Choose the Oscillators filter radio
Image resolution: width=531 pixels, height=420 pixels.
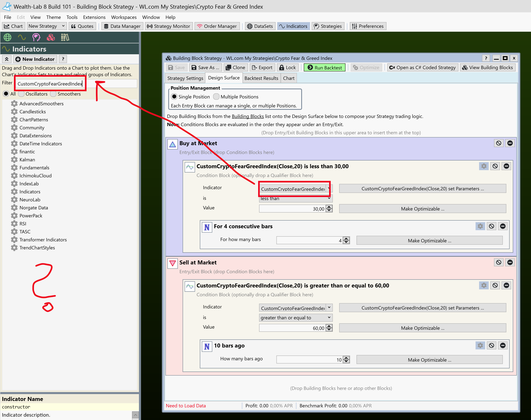[x=21, y=94]
